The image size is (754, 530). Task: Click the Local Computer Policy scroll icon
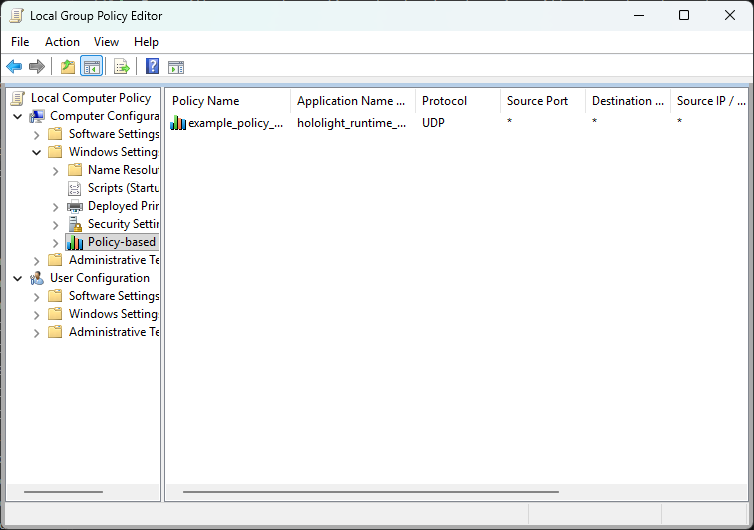pyautogui.click(x=18, y=98)
